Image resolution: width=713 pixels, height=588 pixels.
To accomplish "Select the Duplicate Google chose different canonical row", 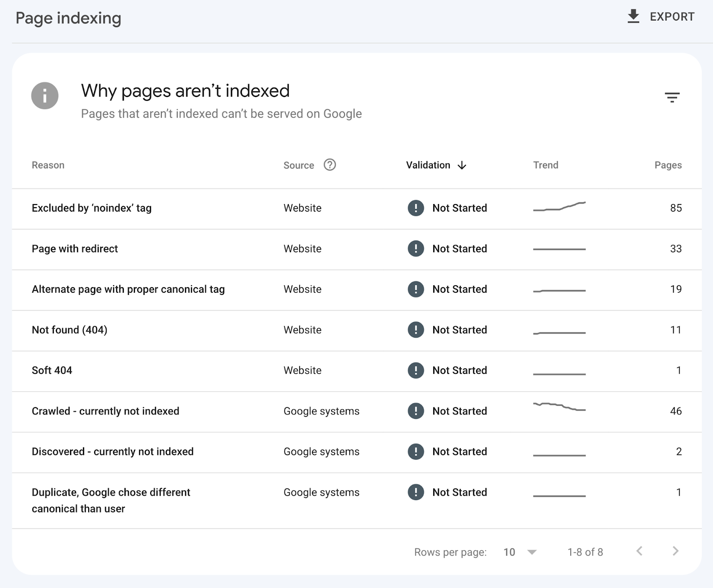I will coord(111,500).
